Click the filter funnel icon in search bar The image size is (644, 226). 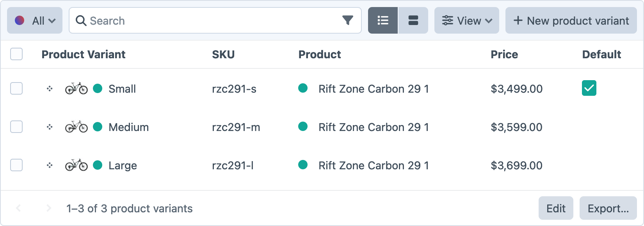click(x=347, y=20)
